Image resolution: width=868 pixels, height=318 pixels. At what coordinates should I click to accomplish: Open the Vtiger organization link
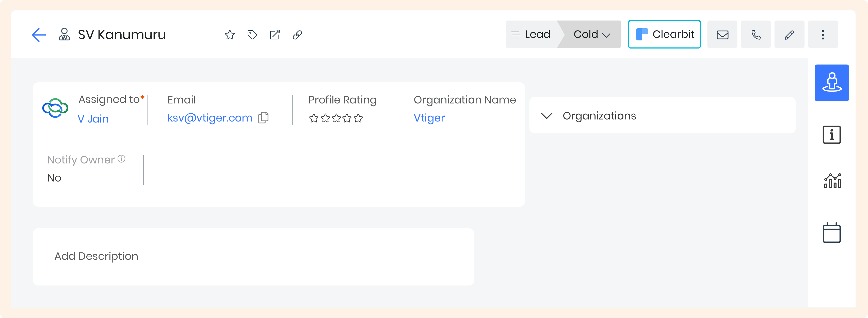tap(429, 118)
